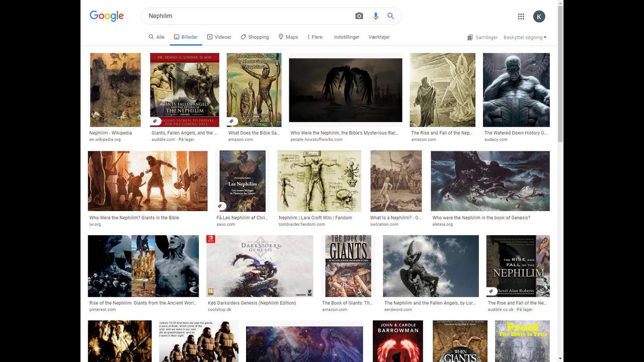The image size is (644, 362).
Task: Go to the Alle results tab
Action: (x=156, y=37)
